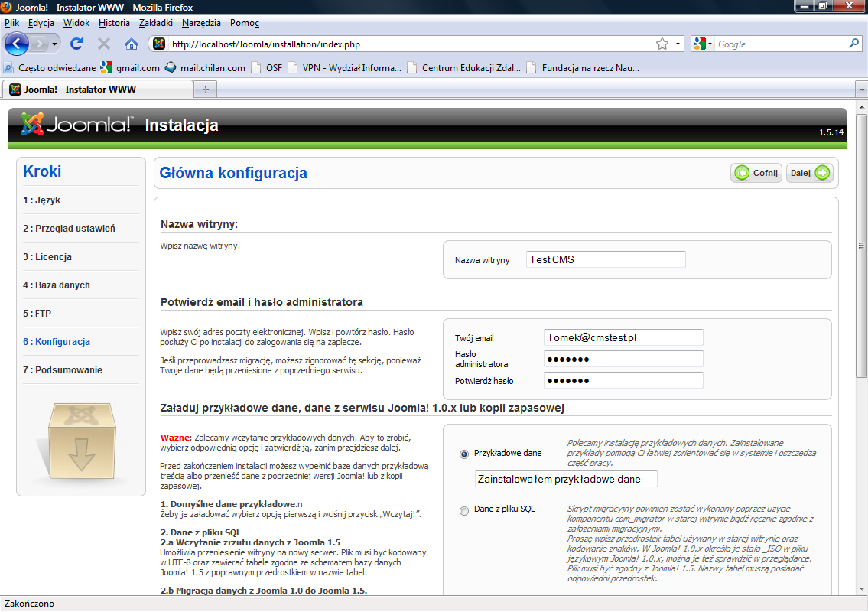Open the back/forward history dropdown arrow
This screenshot has height=612, width=868.
coord(54,44)
